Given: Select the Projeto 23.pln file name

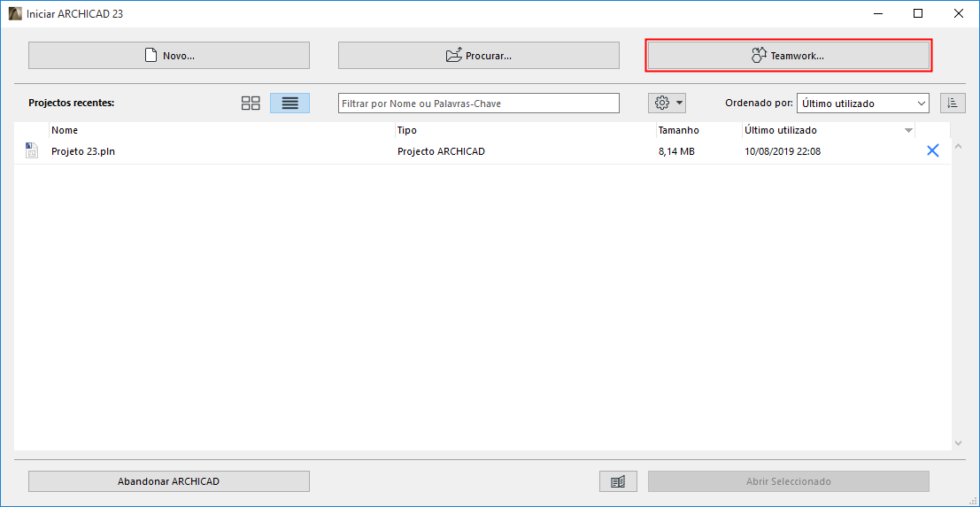Looking at the screenshot, I should 83,151.
